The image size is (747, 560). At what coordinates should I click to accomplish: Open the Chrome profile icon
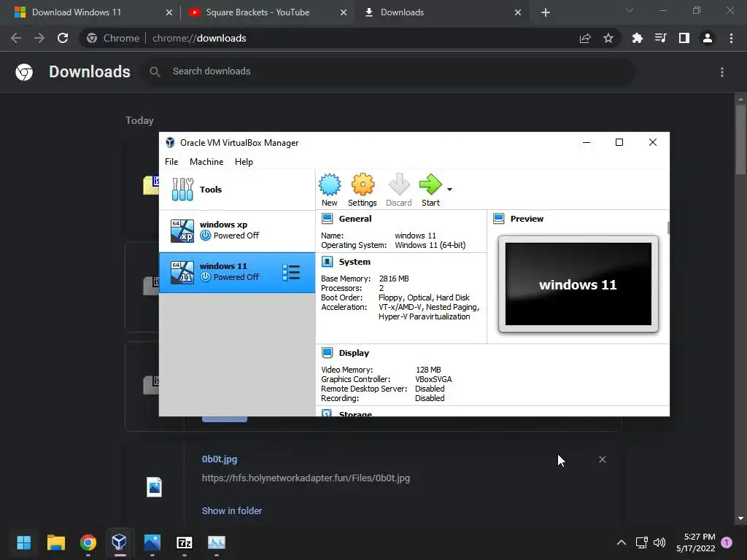pos(708,38)
